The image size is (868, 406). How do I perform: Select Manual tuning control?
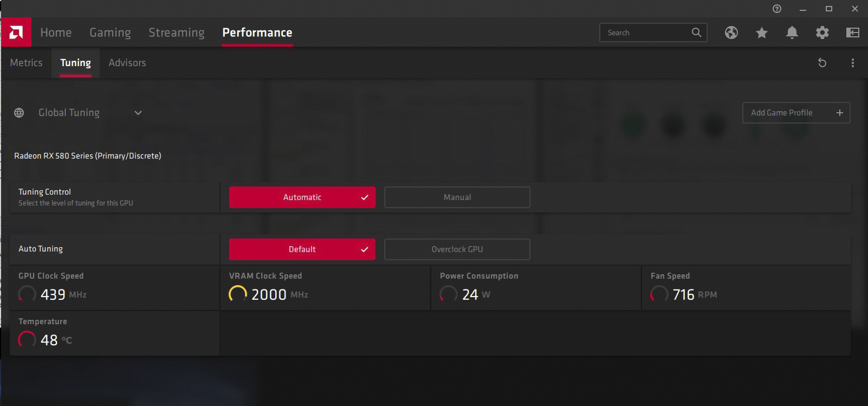click(x=457, y=197)
